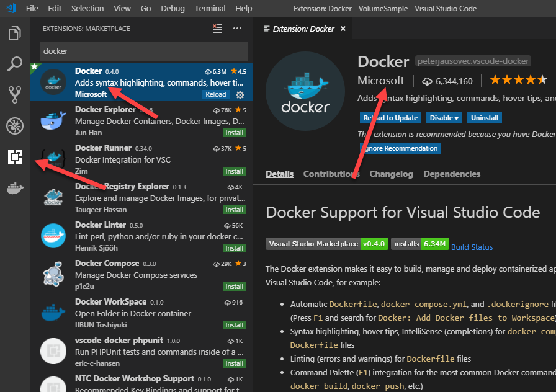Click the Docker Runner extension icon
The height and width of the screenshot is (392, 556).
click(x=53, y=158)
